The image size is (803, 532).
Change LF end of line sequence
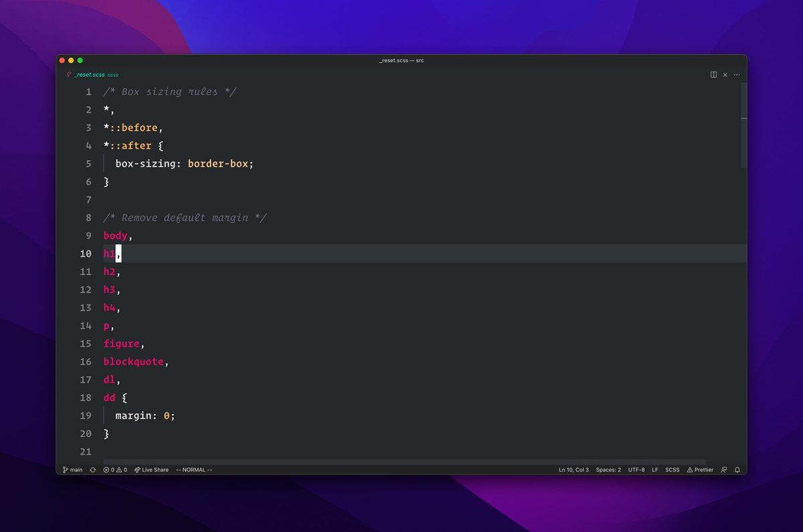(x=655, y=470)
